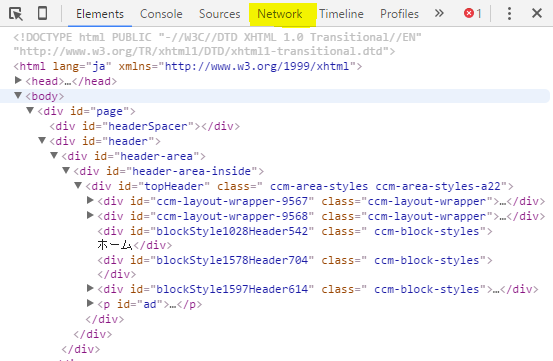Collapse the topHeader div node
The image size is (553, 361).
78,185
